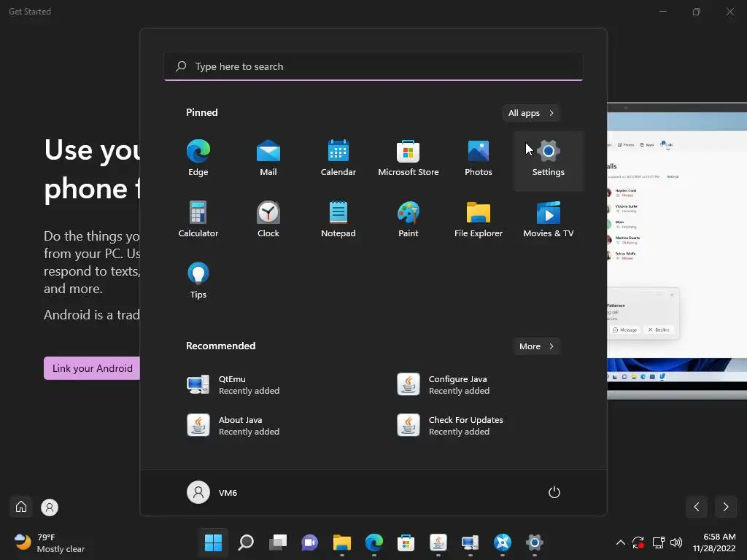747x560 pixels.
Task: Show More recommended items
Action: point(537,346)
